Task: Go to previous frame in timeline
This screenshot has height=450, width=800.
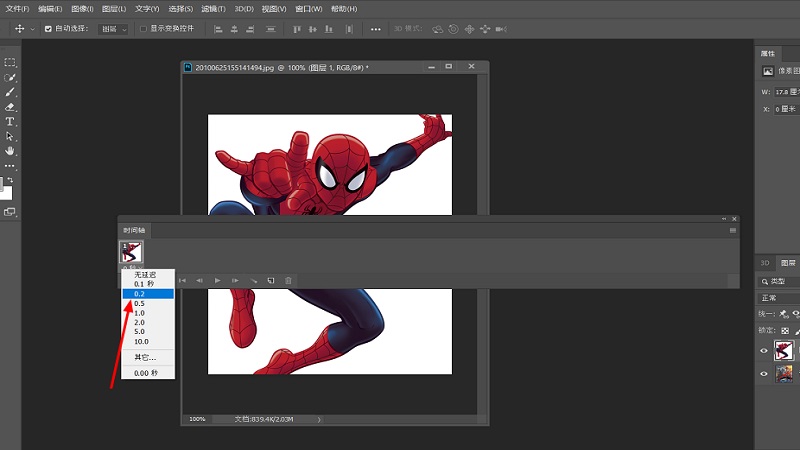Action: coord(199,281)
